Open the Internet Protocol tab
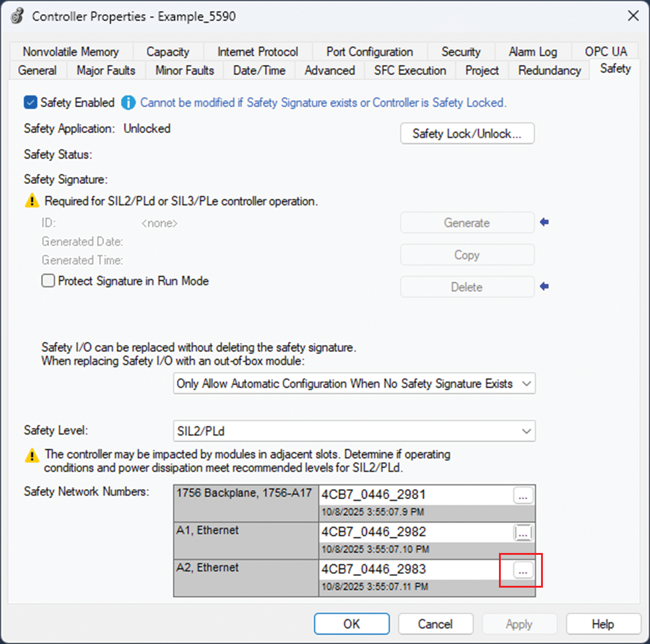The width and height of the screenshot is (650, 644). click(x=258, y=52)
